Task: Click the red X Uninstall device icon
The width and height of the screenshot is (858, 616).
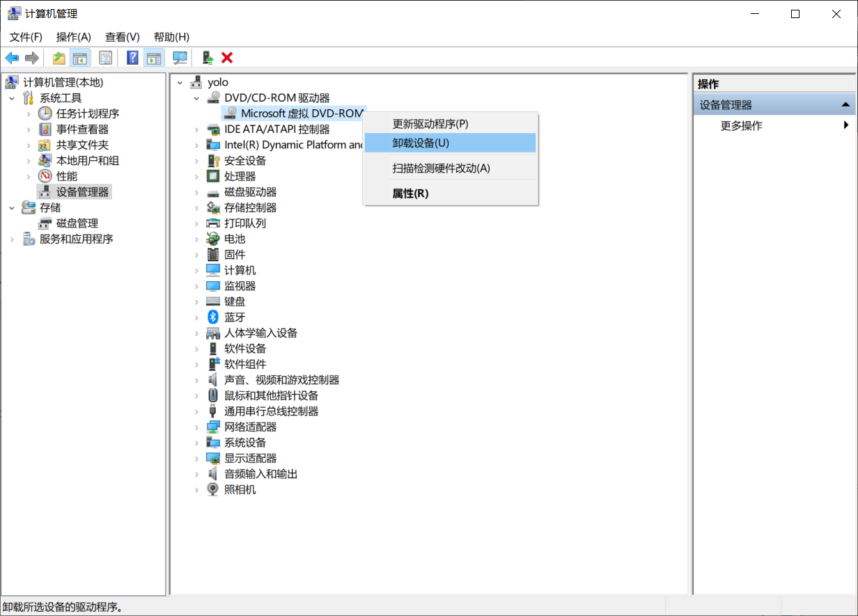Action: [227, 58]
